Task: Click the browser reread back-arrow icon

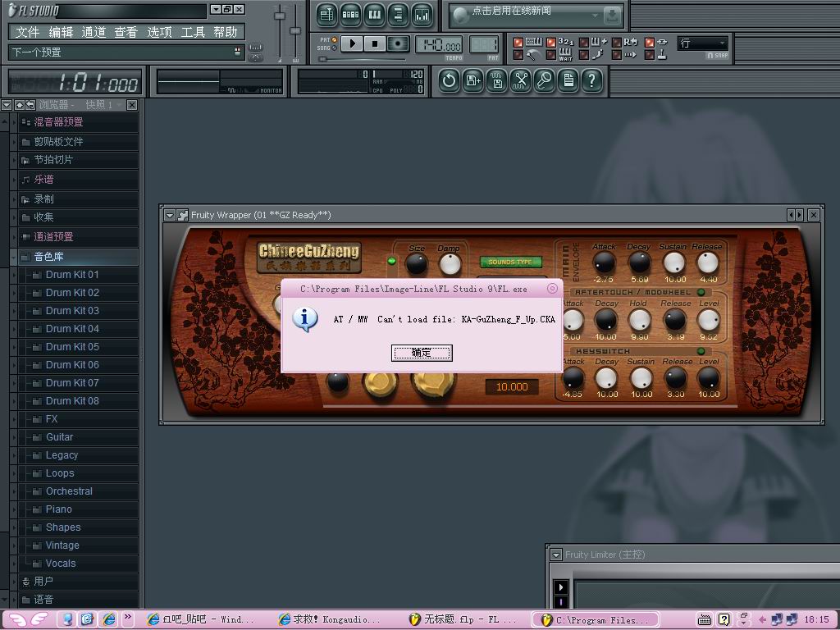Action: click(30, 105)
